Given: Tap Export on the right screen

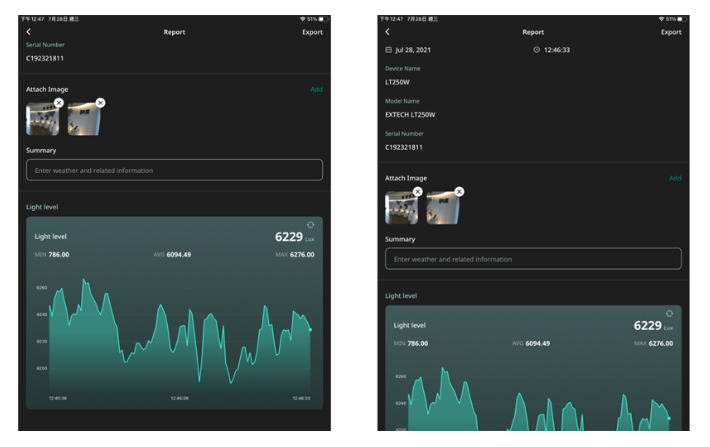Looking at the screenshot, I should pos(671,32).
